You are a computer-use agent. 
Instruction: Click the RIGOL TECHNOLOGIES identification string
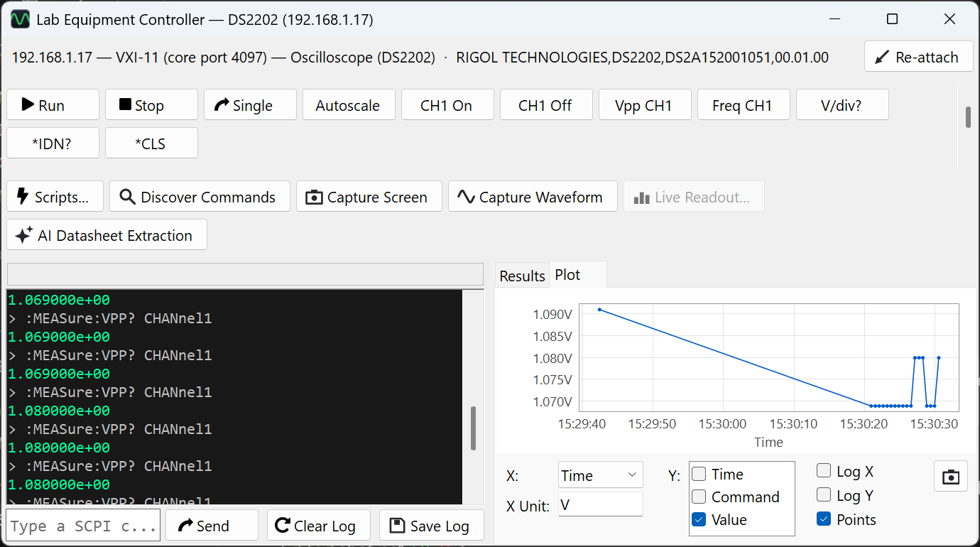(x=642, y=58)
